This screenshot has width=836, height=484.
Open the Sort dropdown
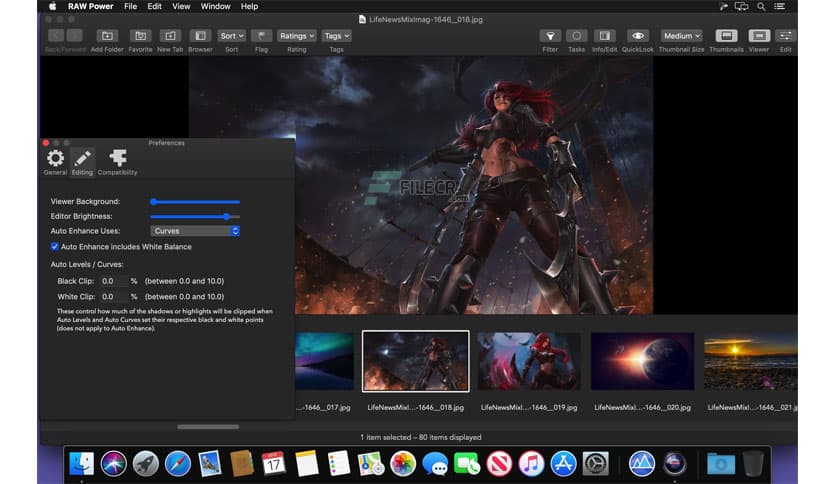pos(231,36)
